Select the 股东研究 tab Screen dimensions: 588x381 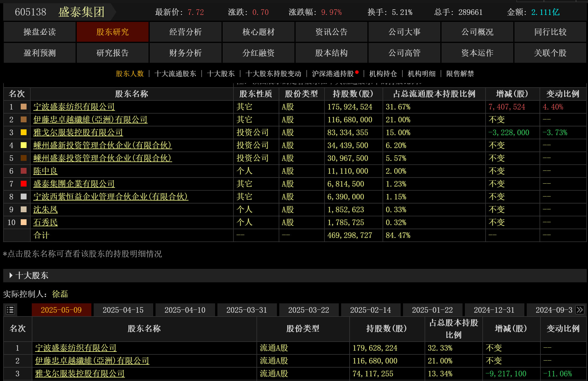tap(113, 32)
